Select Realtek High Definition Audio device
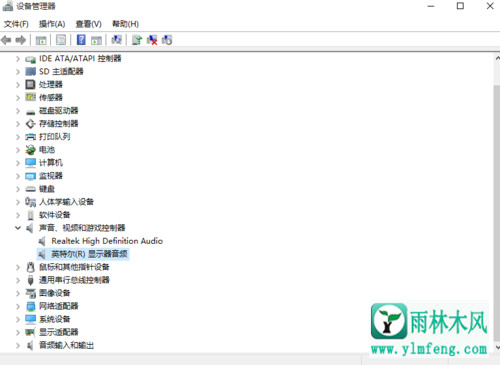The width and height of the screenshot is (500, 365). [107, 241]
